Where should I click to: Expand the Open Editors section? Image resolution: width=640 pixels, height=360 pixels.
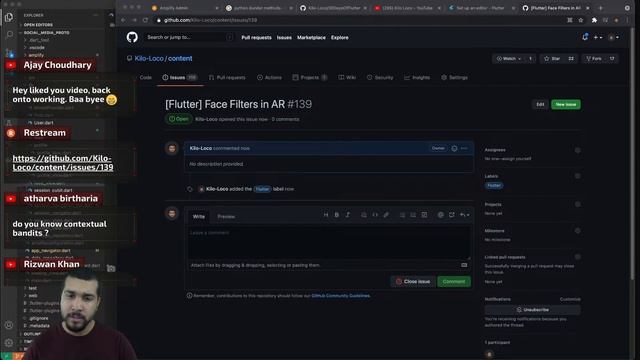[x=38, y=25]
